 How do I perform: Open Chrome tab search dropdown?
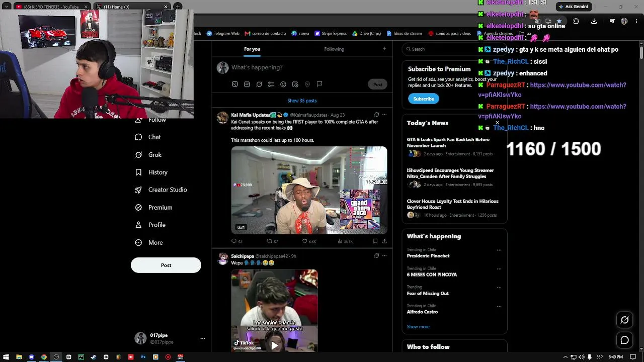[7, 7]
